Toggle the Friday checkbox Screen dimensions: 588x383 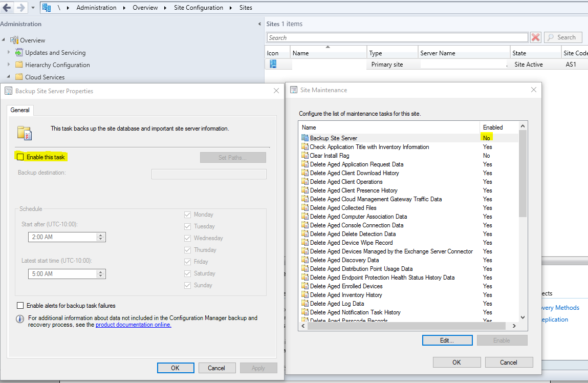point(187,262)
